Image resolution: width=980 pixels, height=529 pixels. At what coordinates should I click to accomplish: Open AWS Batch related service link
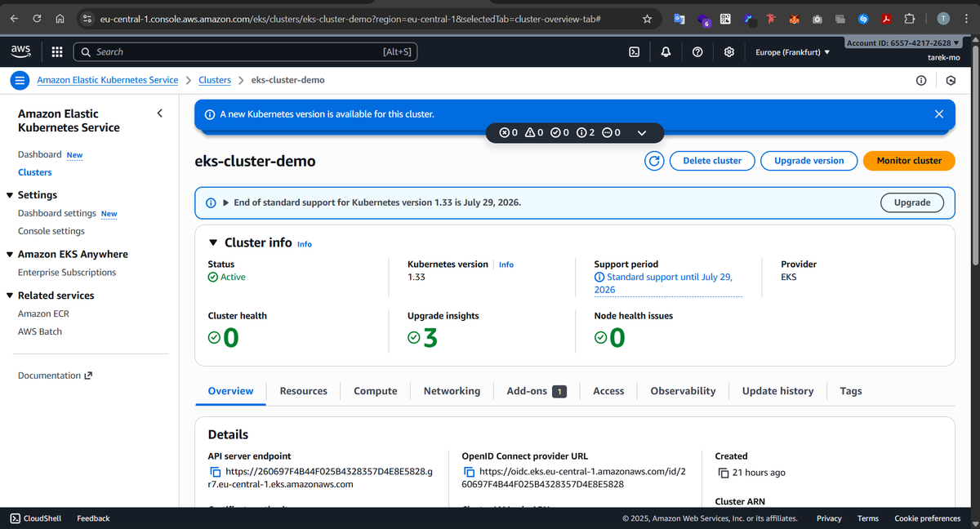click(40, 331)
